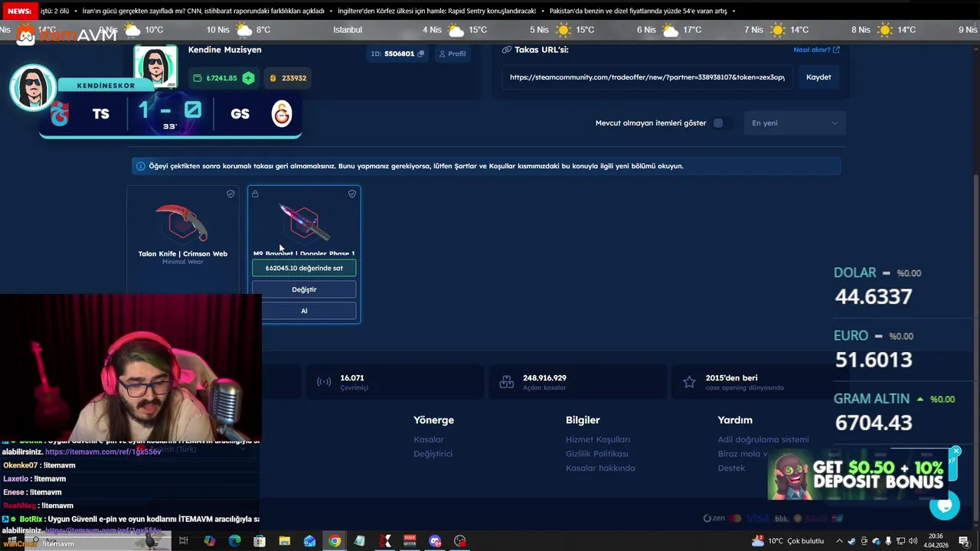Add balance with the green plus icon

(248, 78)
